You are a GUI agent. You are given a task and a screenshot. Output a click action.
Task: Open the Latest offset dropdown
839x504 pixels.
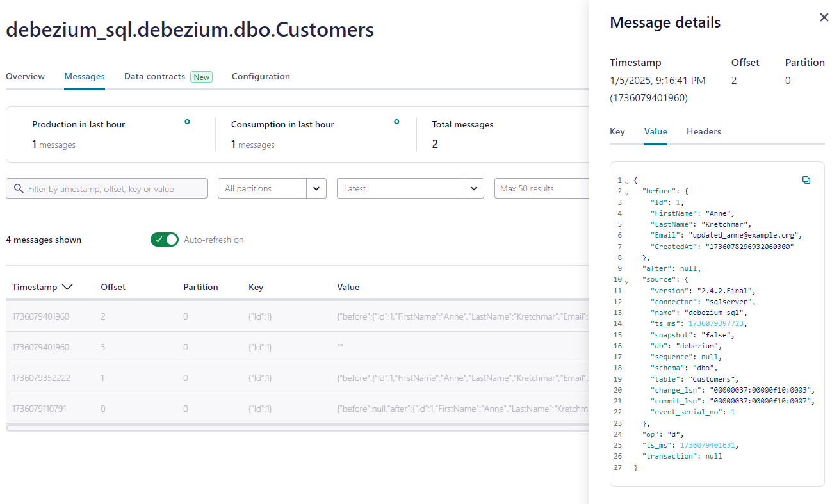(410, 188)
